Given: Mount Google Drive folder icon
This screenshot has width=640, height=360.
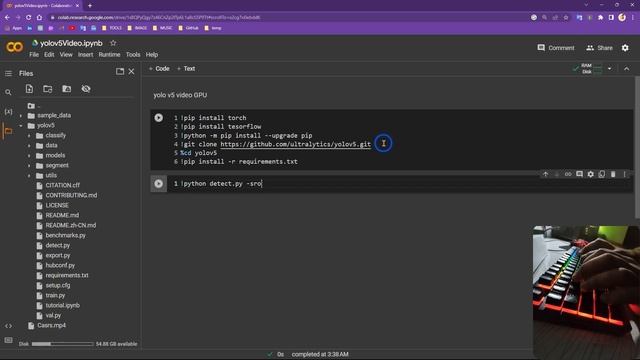Looking at the screenshot, I should pyautogui.click(x=67, y=89).
